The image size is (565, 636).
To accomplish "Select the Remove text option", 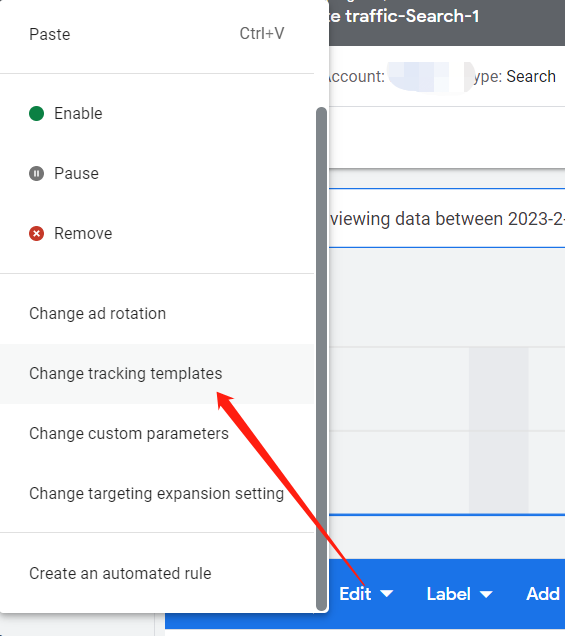I will tap(83, 234).
